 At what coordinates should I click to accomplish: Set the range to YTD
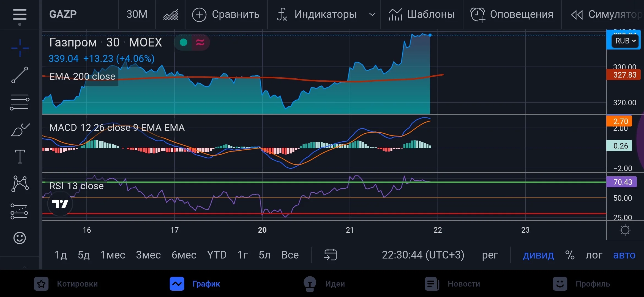217,255
